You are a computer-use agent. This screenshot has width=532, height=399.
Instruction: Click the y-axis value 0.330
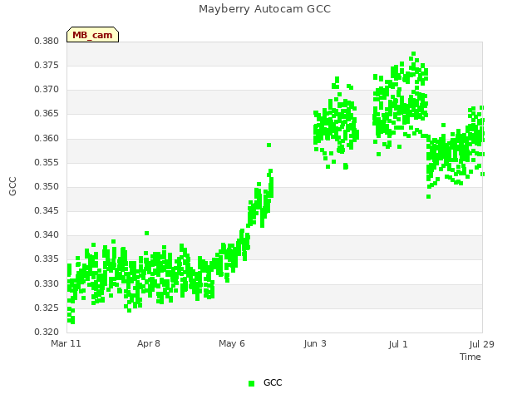pyautogui.click(x=47, y=283)
